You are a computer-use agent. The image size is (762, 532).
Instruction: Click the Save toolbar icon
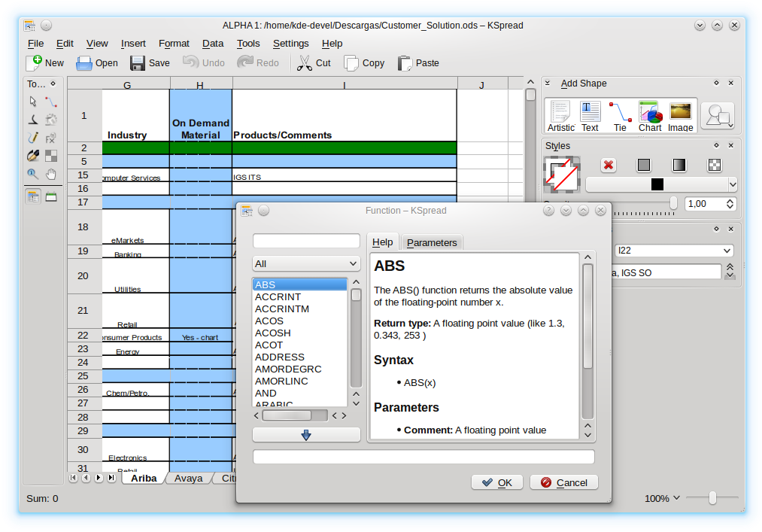(149, 63)
